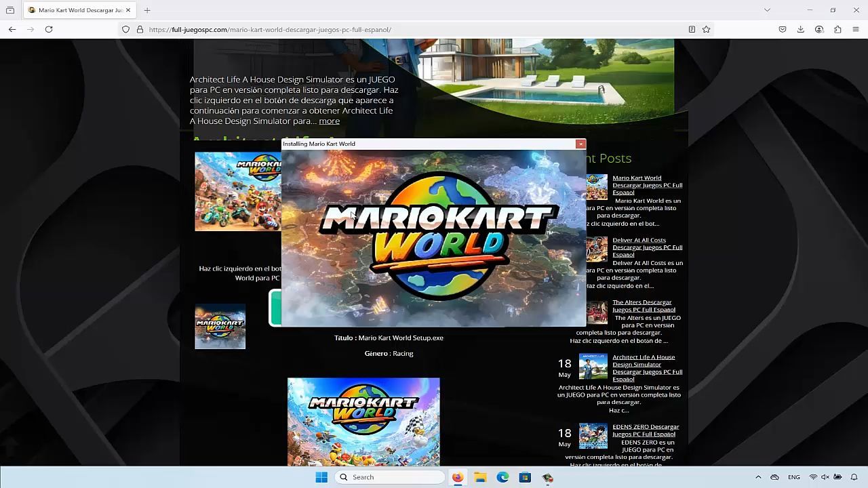Click the Installing Mario Kart World title
This screenshot has height=488, width=868.
(x=319, y=144)
